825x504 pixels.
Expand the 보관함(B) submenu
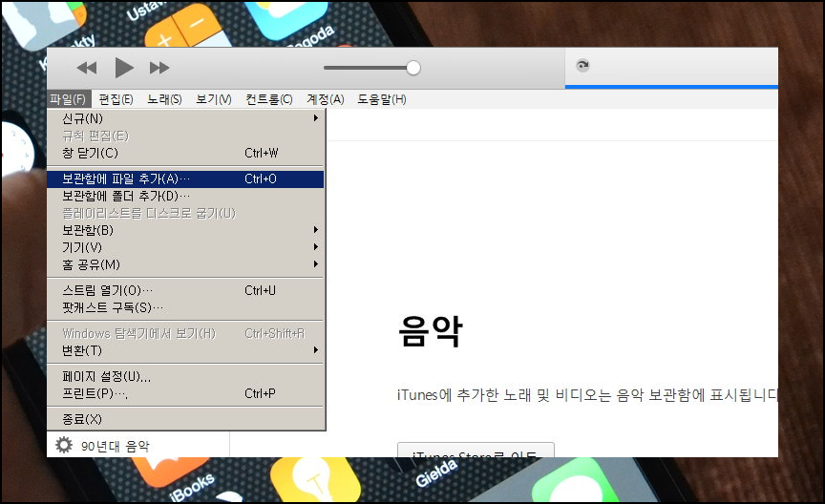(185, 230)
